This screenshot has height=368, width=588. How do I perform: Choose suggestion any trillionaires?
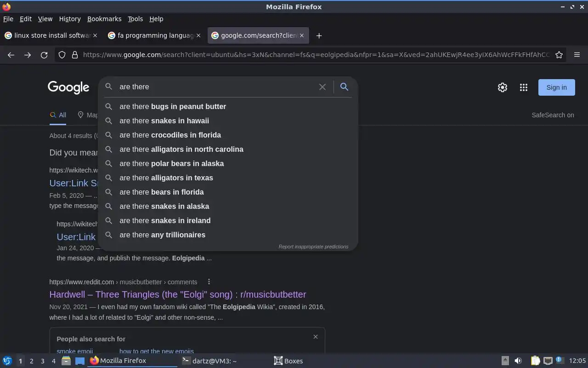[228, 235]
